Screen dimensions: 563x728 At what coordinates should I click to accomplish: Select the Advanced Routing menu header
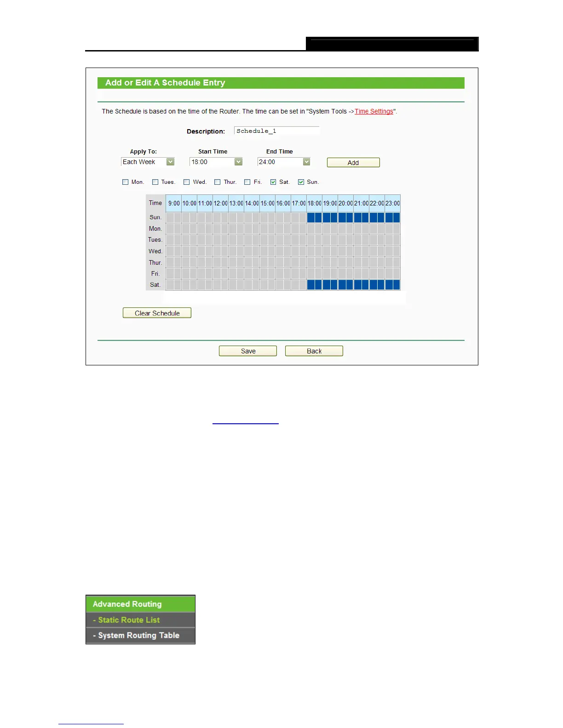point(140,604)
